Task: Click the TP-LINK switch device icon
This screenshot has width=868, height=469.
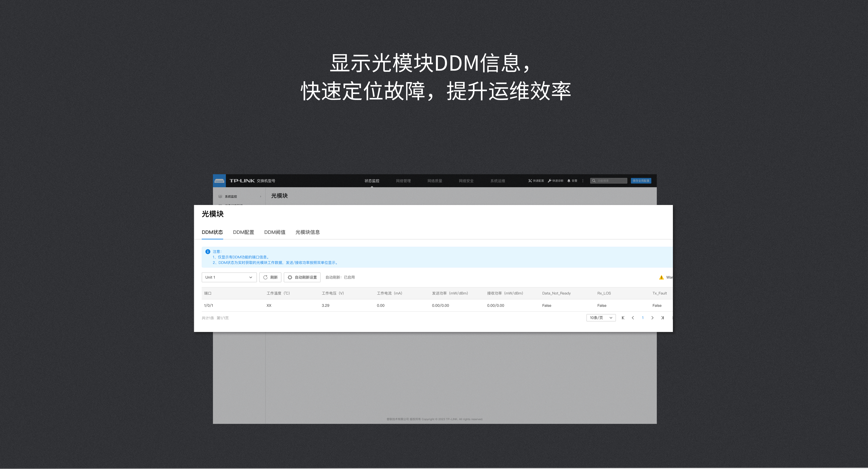Action: (219, 181)
